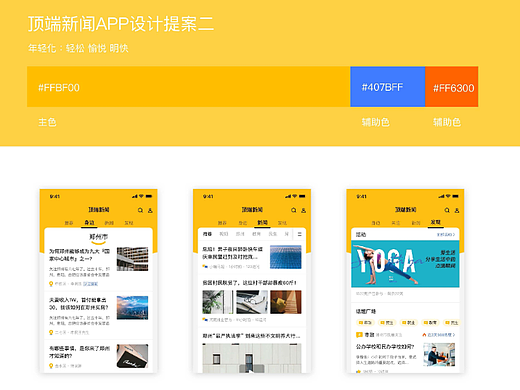Click the third topic chip under 话题广场
Image resolution: width=520 pixels, height=390 pixels.
409,323
